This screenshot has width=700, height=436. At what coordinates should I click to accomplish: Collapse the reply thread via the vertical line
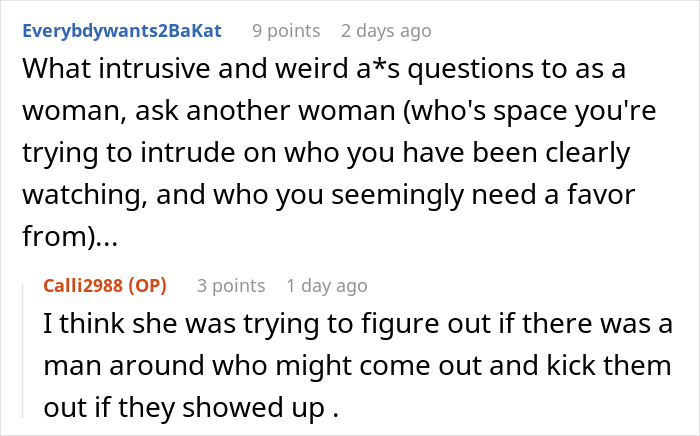[x=23, y=352]
